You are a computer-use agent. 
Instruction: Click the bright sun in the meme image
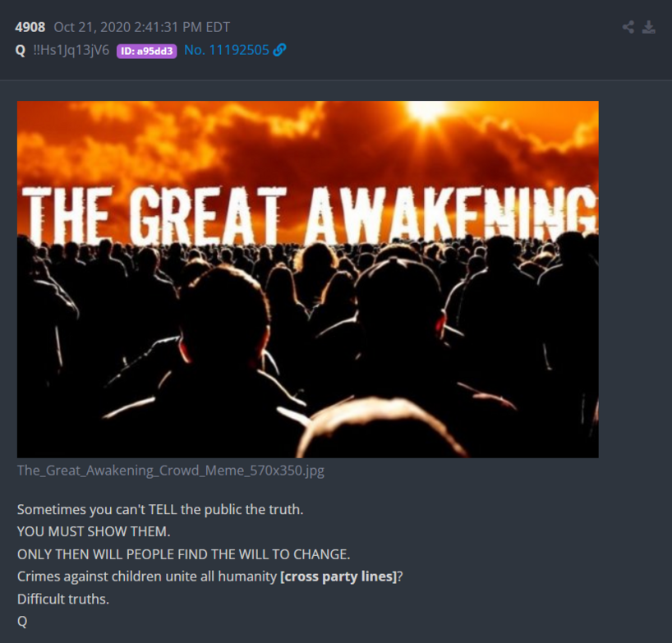pos(426,111)
